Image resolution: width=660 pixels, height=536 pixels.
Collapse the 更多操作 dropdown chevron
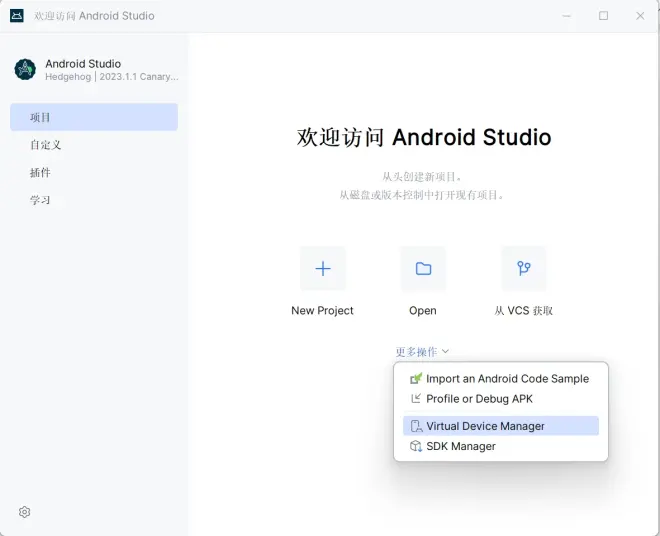tap(446, 351)
